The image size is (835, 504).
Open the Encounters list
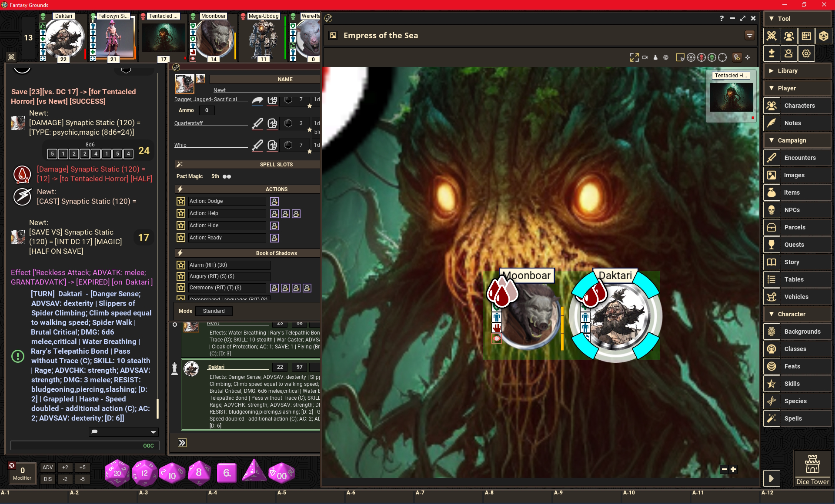click(x=799, y=158)
